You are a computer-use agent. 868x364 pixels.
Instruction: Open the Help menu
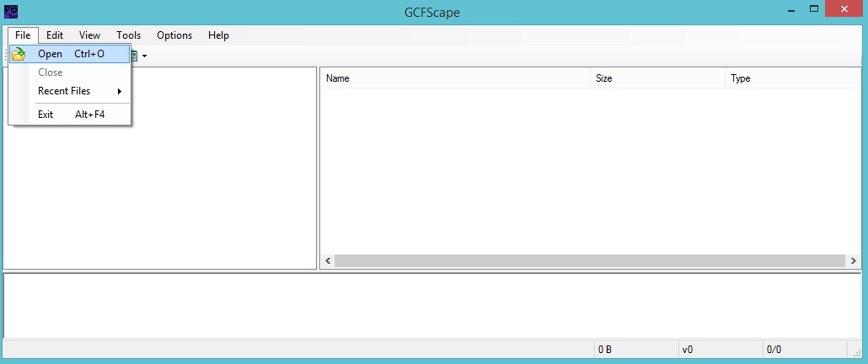tap(218, 35)
